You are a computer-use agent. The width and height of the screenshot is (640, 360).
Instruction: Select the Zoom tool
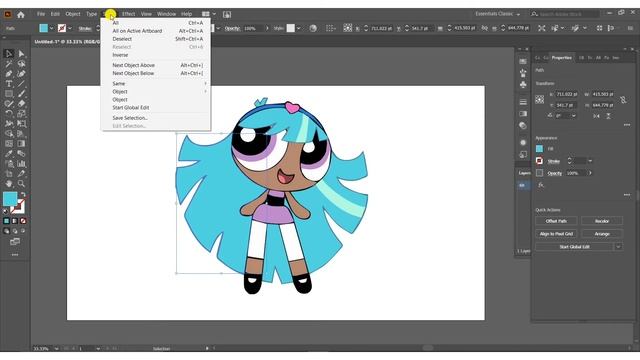click(22, 184)
